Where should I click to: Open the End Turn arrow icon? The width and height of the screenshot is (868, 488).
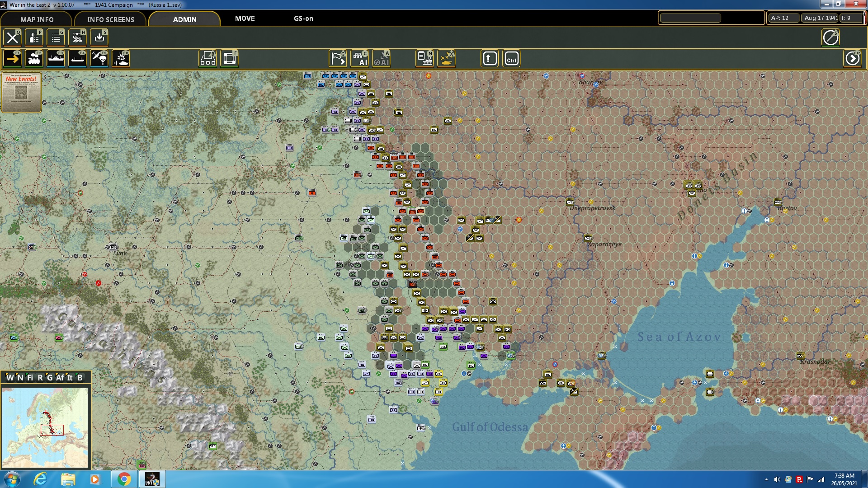tap(853, 59)
